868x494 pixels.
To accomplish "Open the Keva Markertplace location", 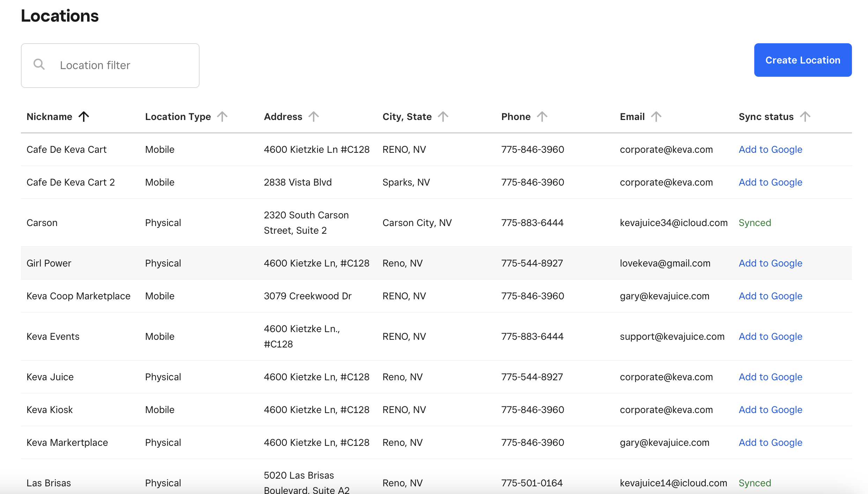I will 67,443.
